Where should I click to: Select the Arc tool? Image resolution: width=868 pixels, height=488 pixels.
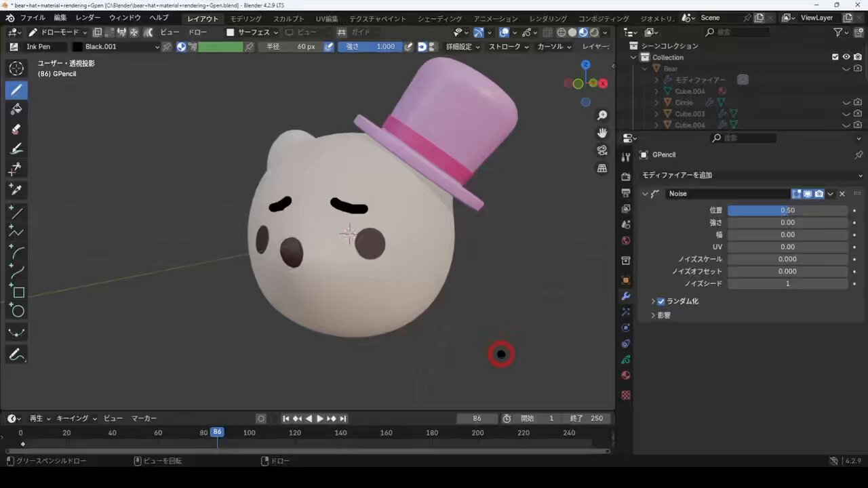(17, 252)
